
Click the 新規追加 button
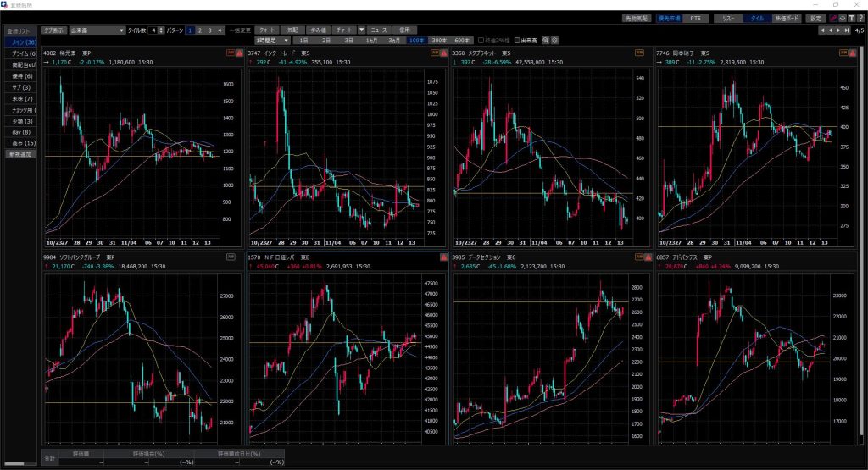[19, 155]
